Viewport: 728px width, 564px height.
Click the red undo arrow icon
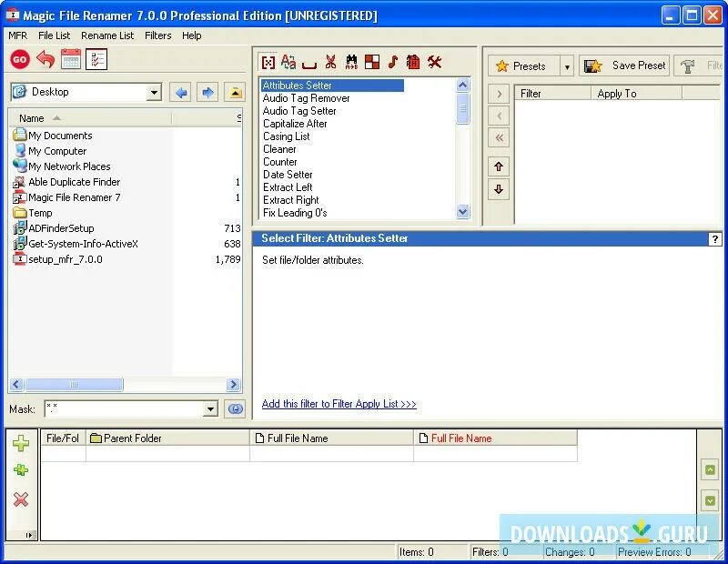point(45,59)
